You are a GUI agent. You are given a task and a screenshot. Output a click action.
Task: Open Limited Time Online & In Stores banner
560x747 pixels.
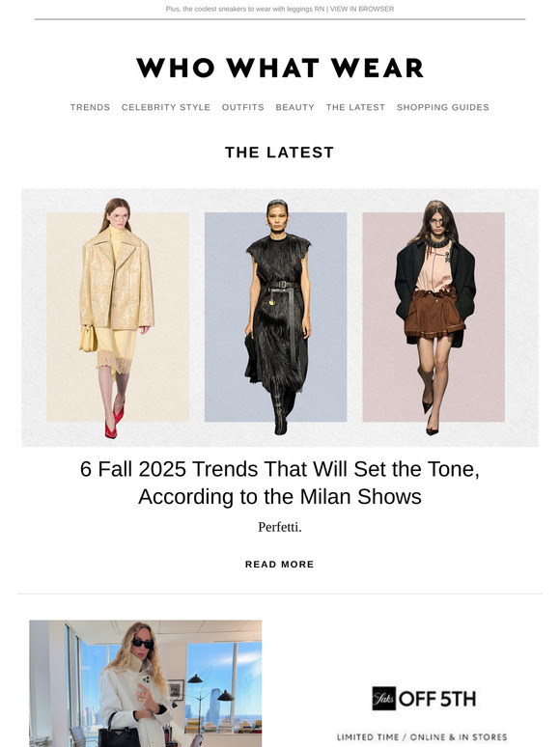tap(422, 737)
